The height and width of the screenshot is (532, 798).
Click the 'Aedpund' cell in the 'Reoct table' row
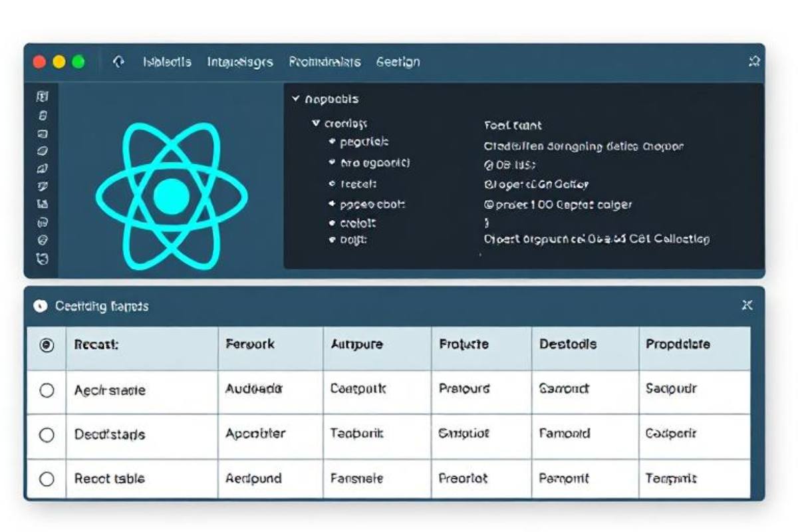pos(271,479)
